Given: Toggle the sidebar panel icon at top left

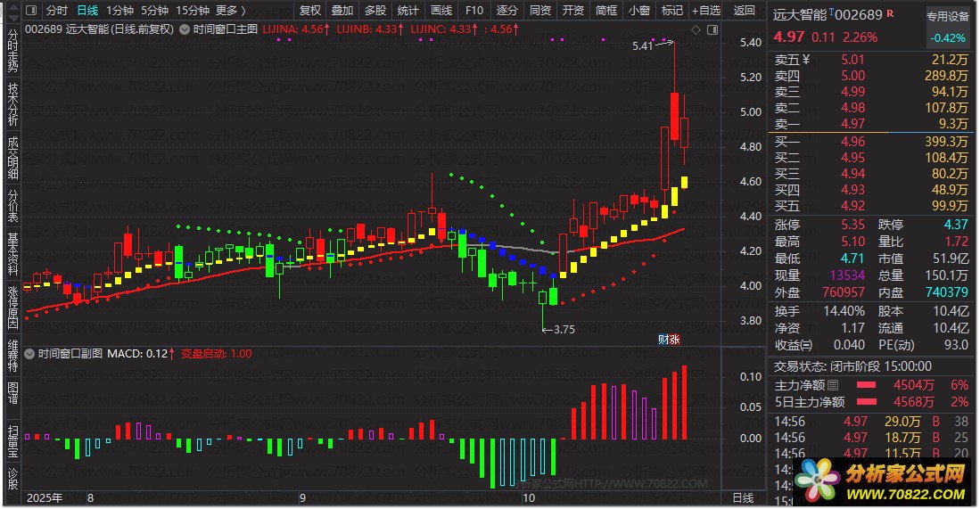Looking at the screenshot, I should 32,11.
